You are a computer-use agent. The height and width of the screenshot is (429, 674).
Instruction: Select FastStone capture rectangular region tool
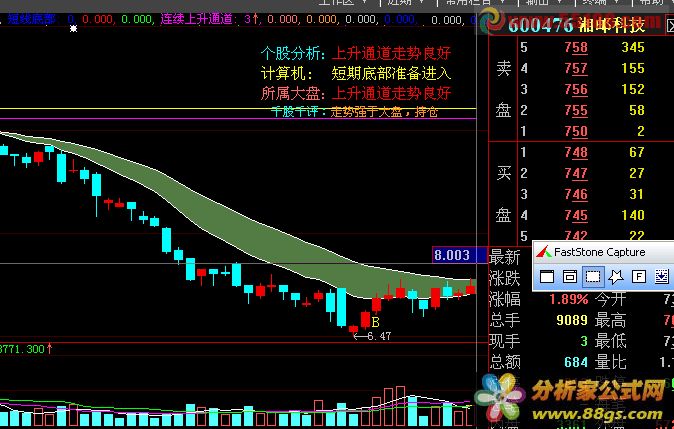point(593,276)
